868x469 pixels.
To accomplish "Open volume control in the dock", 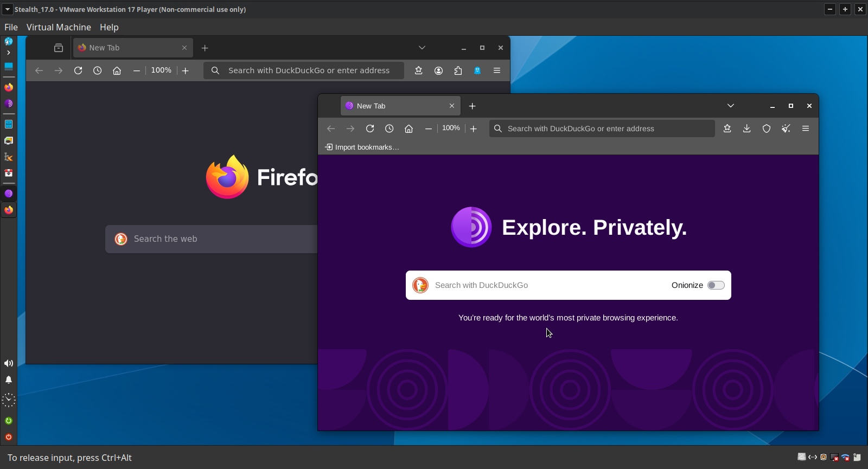I will 9,363.
